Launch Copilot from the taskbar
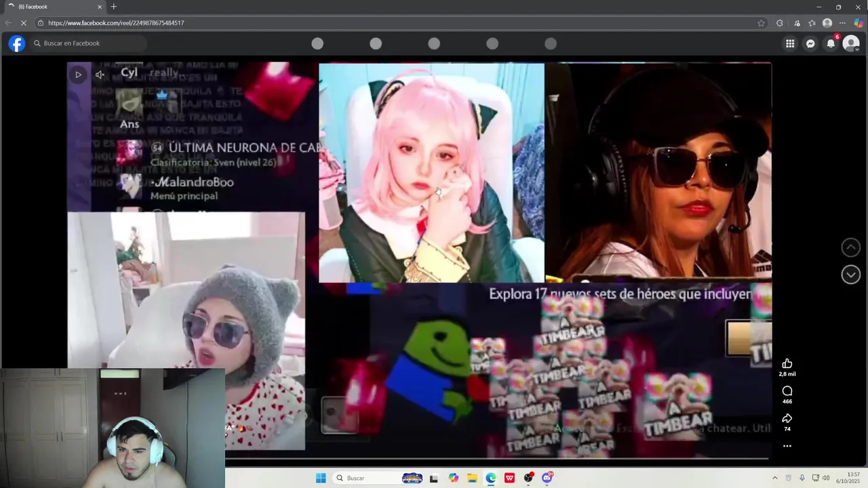 (453, 478)
